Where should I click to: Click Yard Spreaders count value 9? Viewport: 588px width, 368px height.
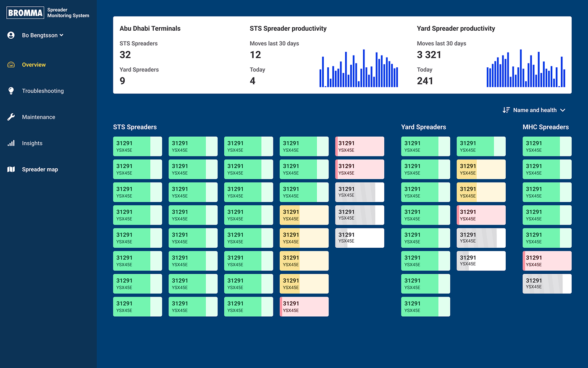tap(122, 81)
